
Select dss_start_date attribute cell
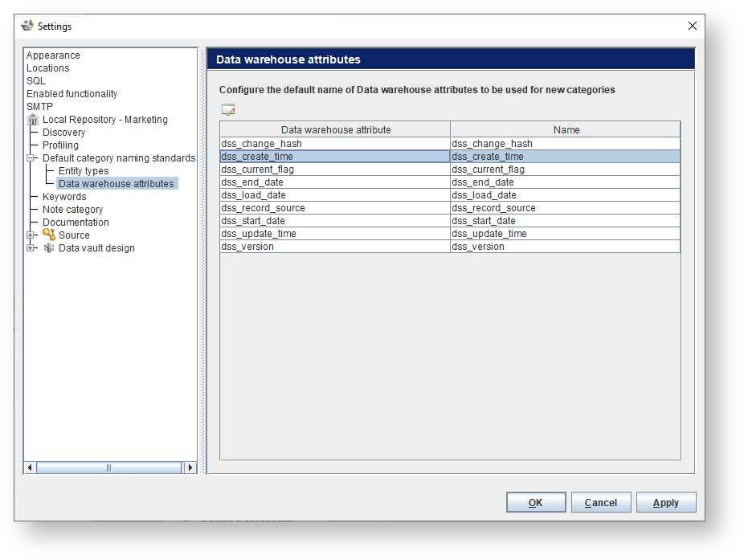(335, 220)
